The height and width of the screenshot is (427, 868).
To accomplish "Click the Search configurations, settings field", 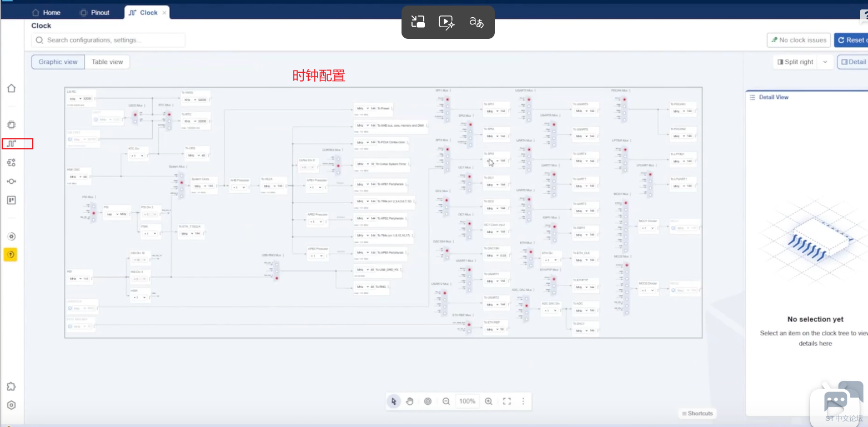I will (x=108, y=40).
